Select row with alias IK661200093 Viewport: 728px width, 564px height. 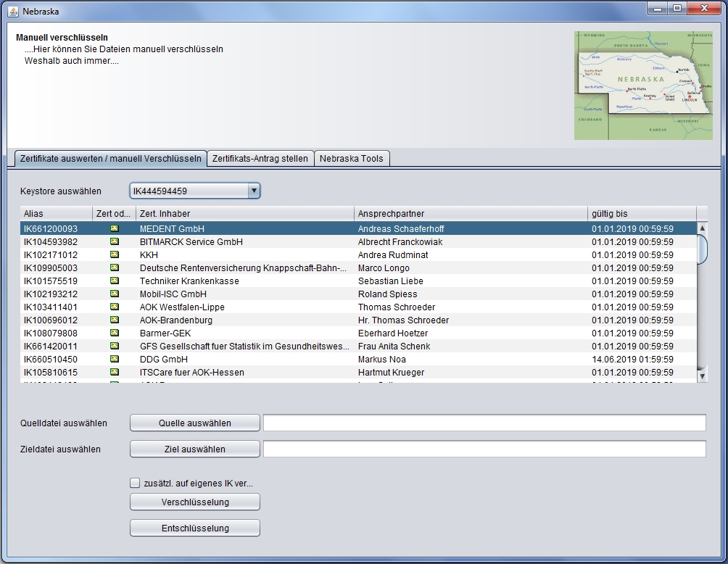coord(358,228)
